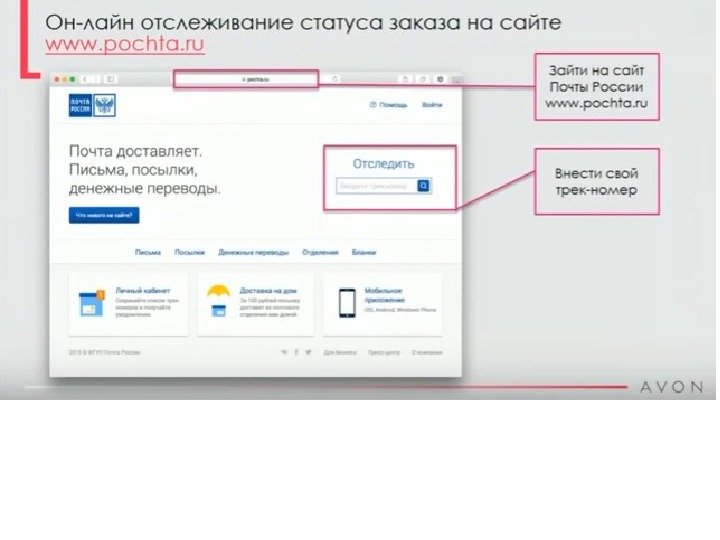Click the shield extension icon in toolbar
Viewport: 720px width, 540px height.
[x=440, y=79]
